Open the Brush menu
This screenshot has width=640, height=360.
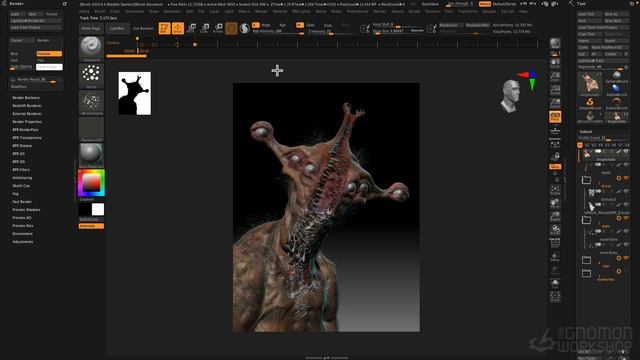100,11
